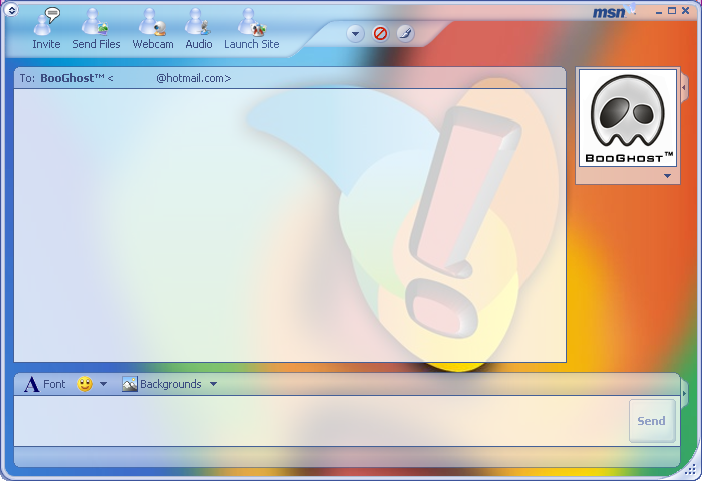Screen dimensions: 702x481
Task: Collapse the lower side panel arrow
Action: 684,394
